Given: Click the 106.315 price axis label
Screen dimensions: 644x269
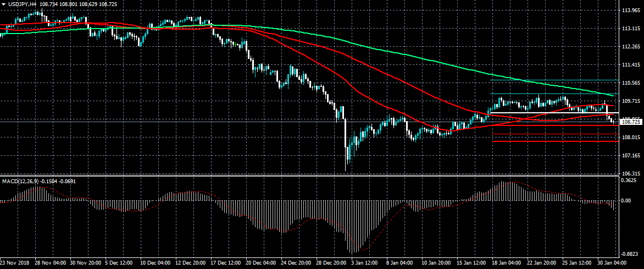Looking at the screenshot, I should pyautogui.click(x=630, y=174).
